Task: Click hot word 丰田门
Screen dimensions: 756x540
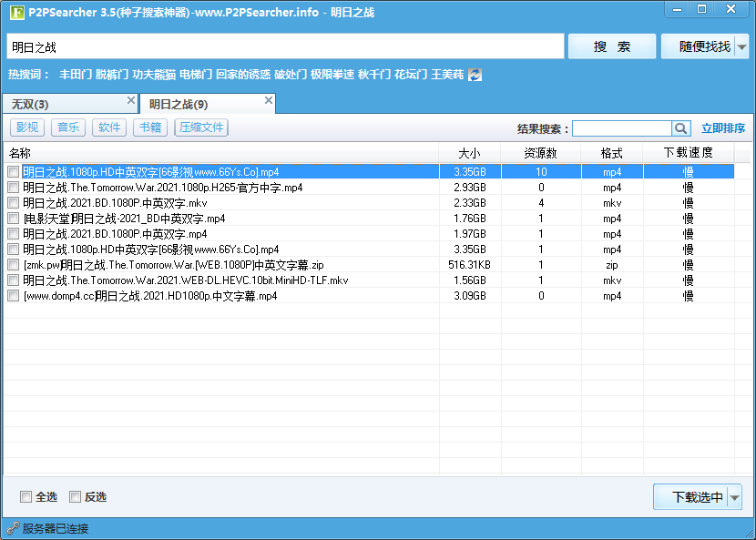Action: pyautogui.click(x=76, y=75)
